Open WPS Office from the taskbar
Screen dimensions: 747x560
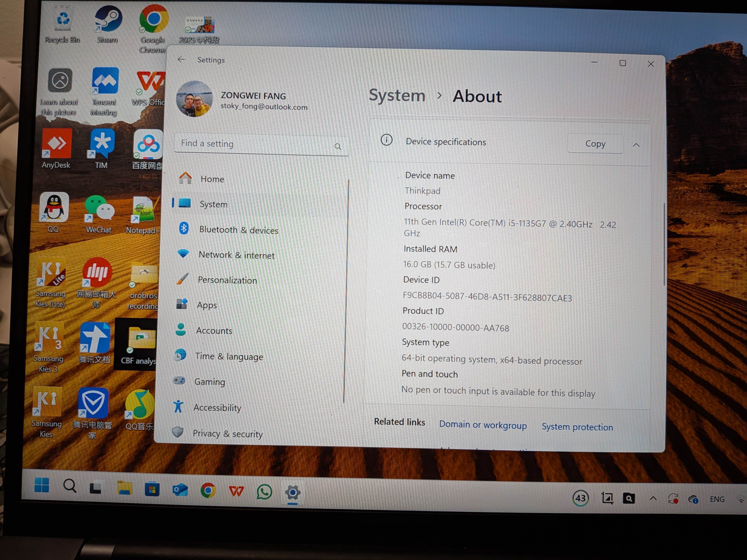click(x=236, y=491)
